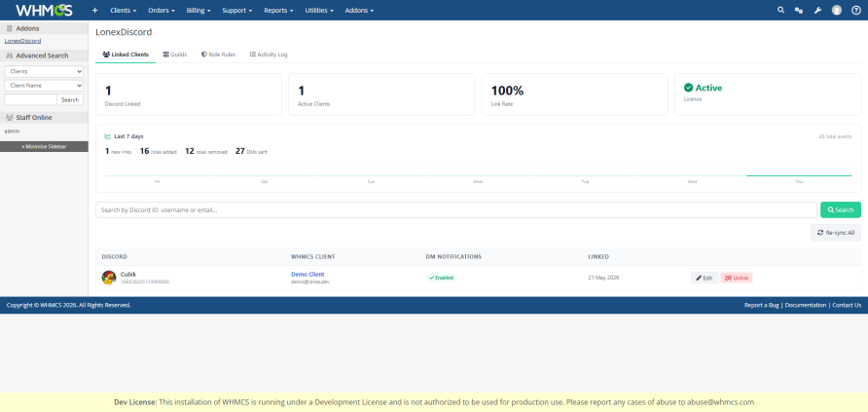This screenshot has width=868, height=412.
Task: Open the wrench configuration icon
Action: pyautogui.click(x=817, y=10)
